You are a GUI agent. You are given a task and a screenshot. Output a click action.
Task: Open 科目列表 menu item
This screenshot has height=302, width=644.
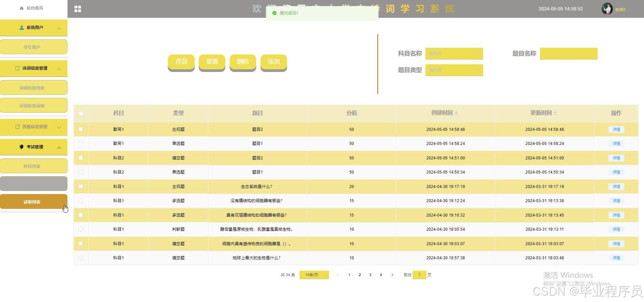34,166
